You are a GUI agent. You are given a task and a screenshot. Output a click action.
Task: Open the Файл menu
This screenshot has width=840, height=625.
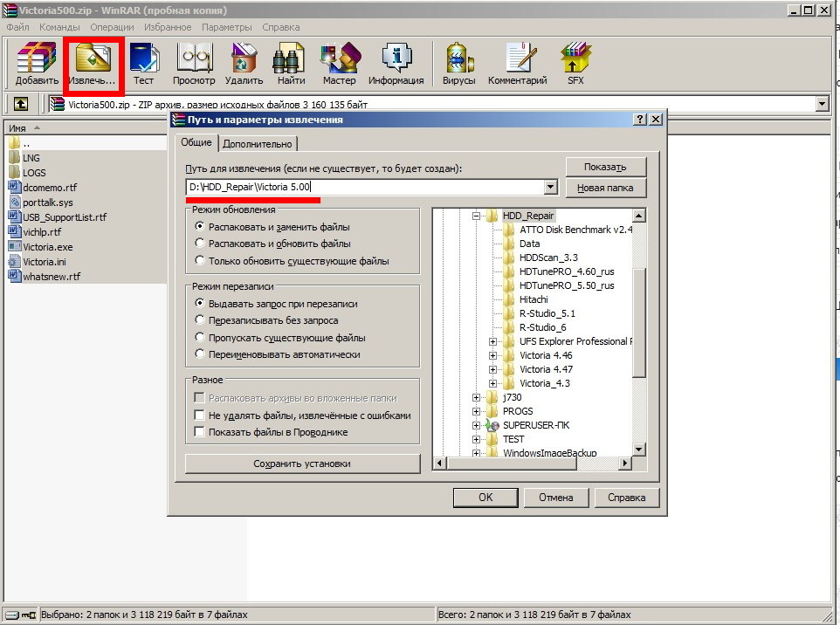pos(17,27)
